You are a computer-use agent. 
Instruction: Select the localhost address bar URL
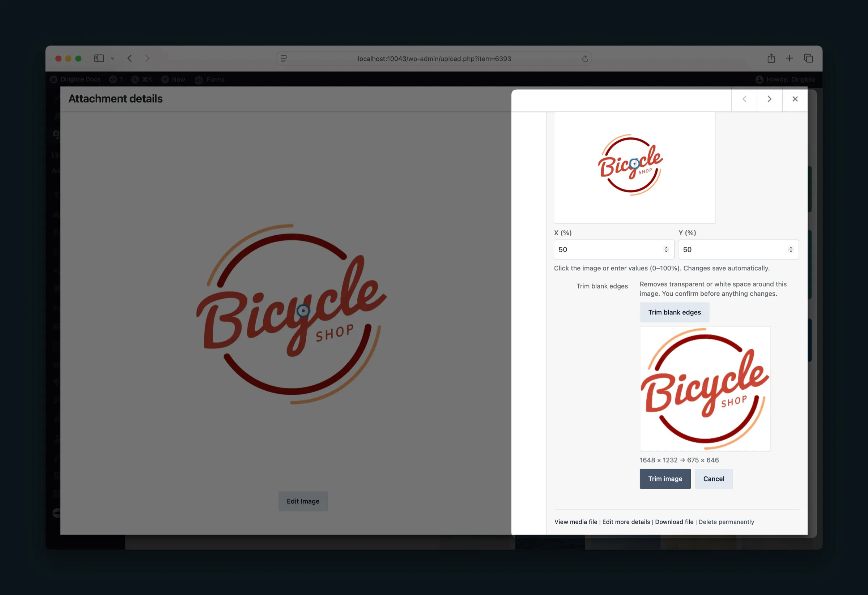coord(434,59)
